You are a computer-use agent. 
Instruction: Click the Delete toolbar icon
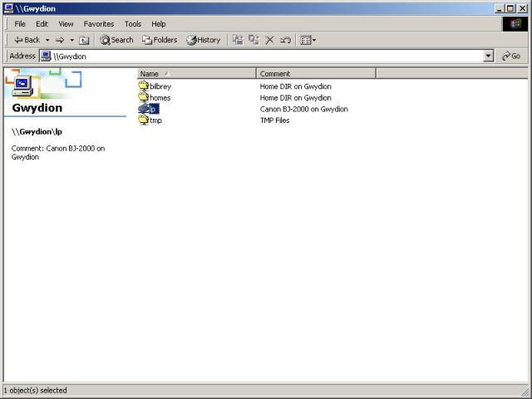(269, 40)
